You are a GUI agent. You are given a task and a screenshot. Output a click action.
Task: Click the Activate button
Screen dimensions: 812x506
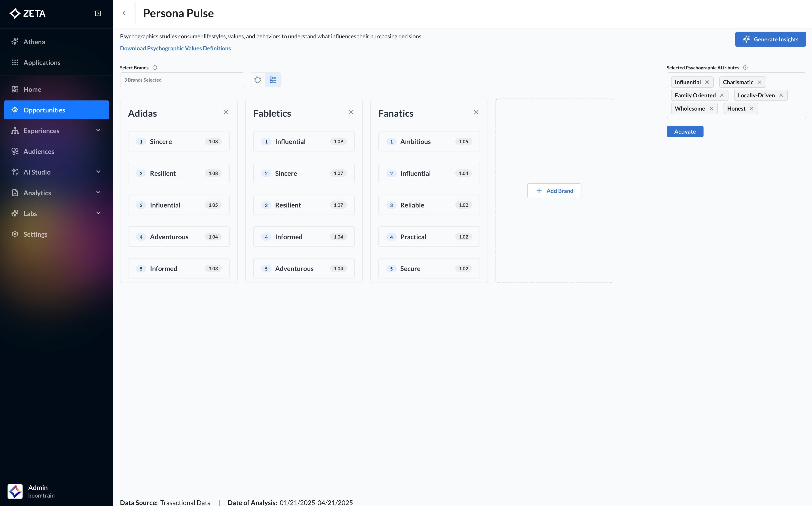685,131
